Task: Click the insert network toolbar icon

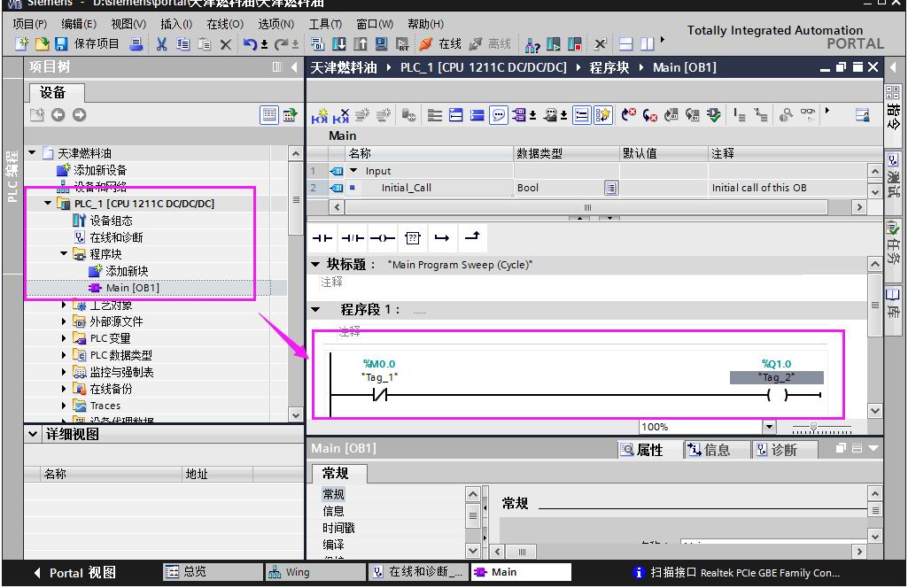Action: (320, 115)
